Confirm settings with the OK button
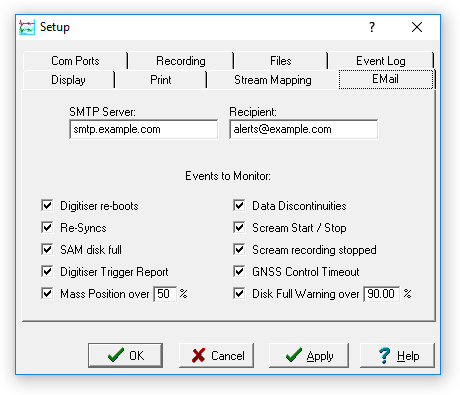This screenshot has width=460, height=395. (x=125, y=356)
